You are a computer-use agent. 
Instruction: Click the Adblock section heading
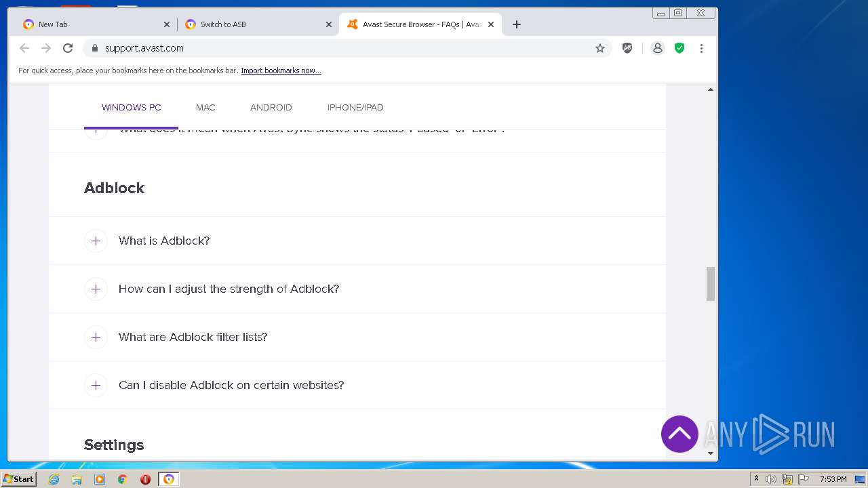coord(114,188)
